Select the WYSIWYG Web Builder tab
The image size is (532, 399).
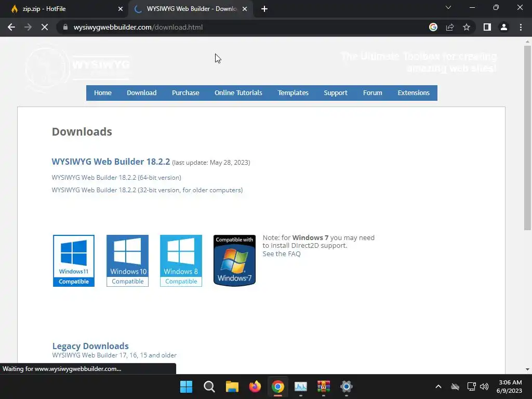191,9
